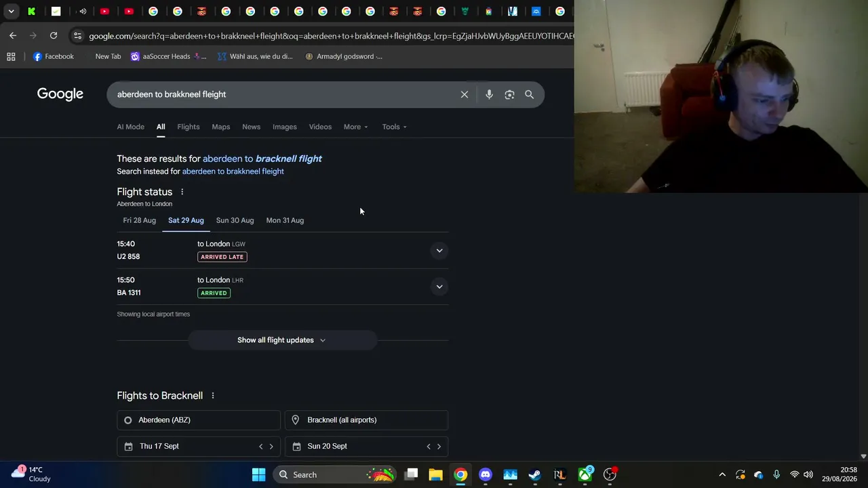Open the Wähl aus, wie du di... bookmark

click(255, 56)
